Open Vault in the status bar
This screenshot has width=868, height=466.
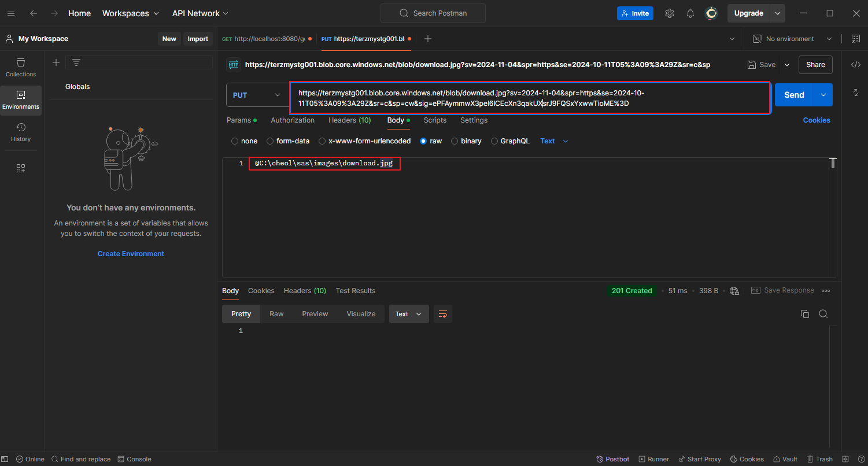[785, 459]
